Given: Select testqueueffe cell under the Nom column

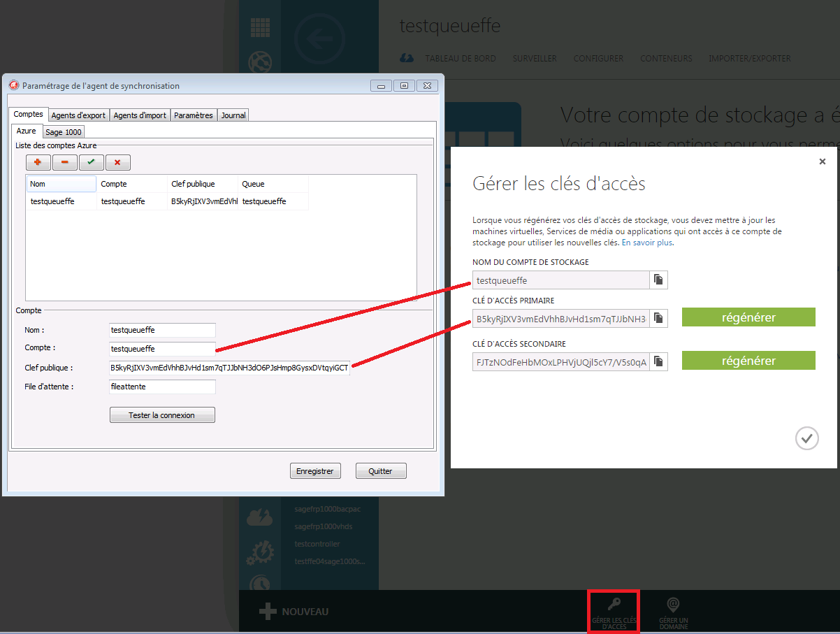Looking at the screenshot, I should pos(61,201).
